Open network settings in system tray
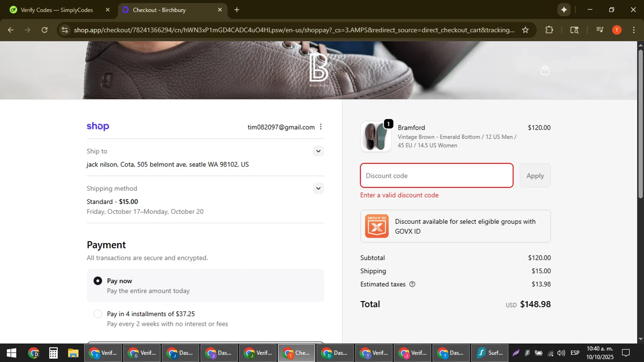The width and height of the screenshot is (644, 362). [x=550, y=353]
